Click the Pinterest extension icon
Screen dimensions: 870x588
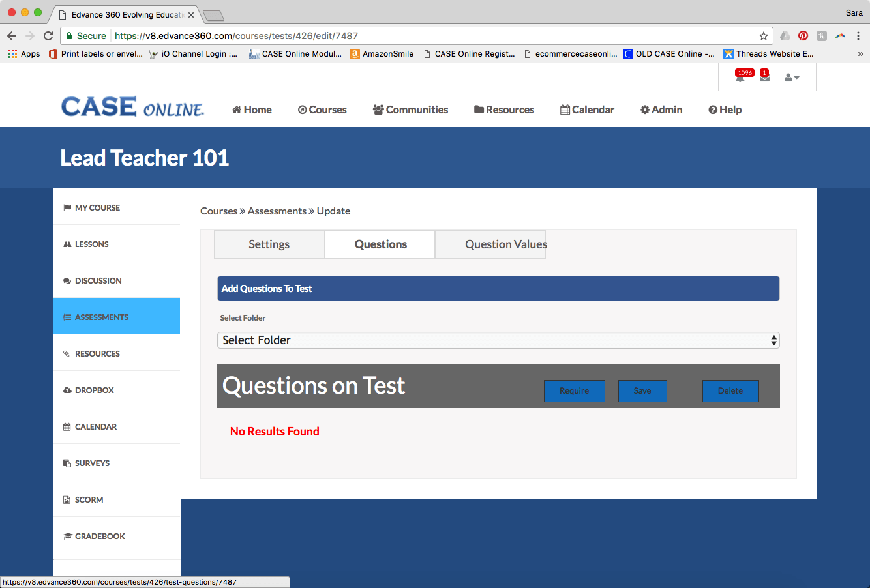(803, 36)
